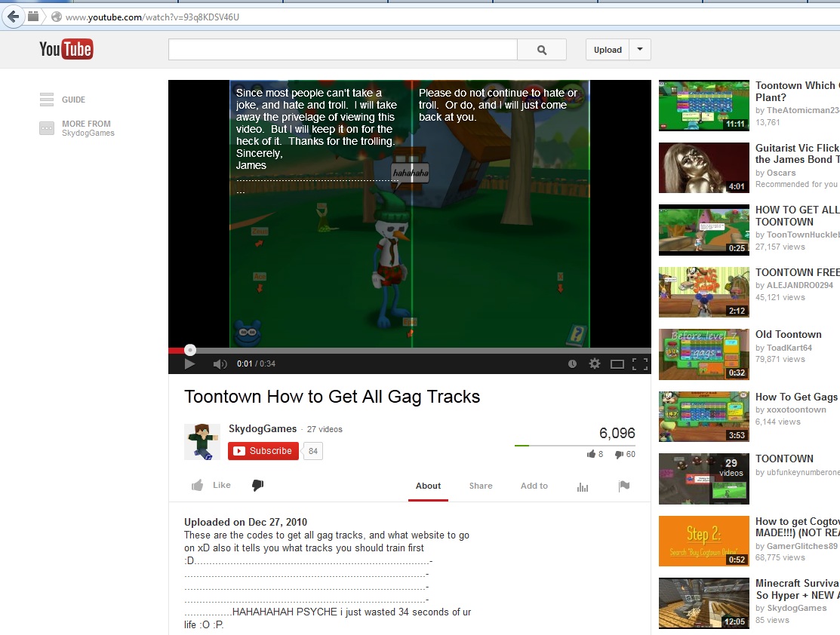
Task: Click the site identity globe icon
Action: click(x=57, y=17)
